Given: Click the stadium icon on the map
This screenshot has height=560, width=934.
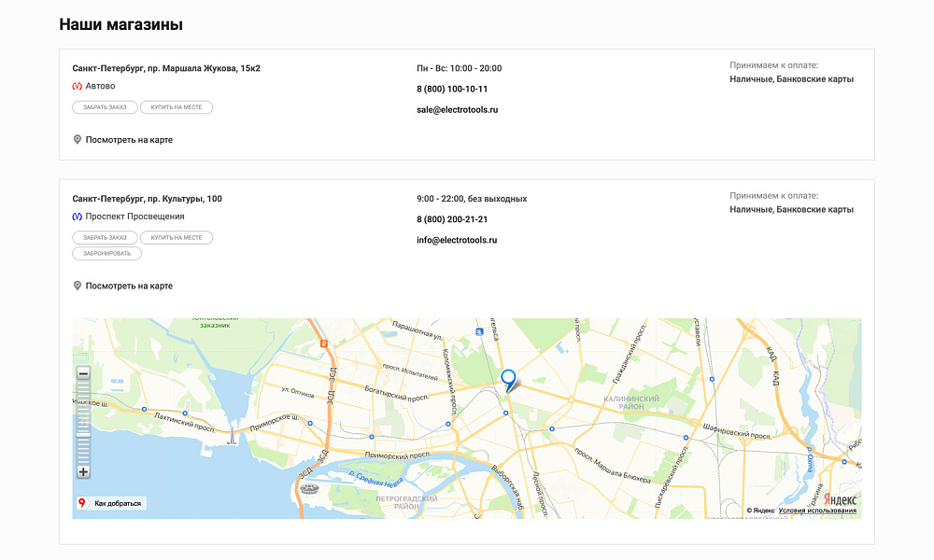Looking at the screenshot, I should tap(309, 487).
